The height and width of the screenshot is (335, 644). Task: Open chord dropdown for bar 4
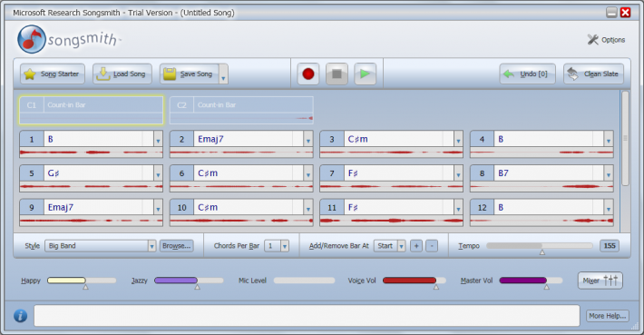click(609, 139)
